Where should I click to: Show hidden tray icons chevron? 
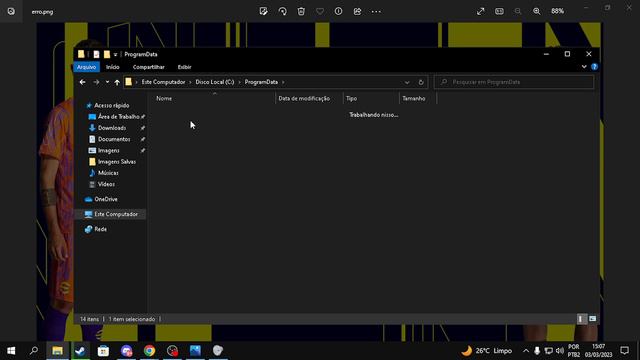526,351
